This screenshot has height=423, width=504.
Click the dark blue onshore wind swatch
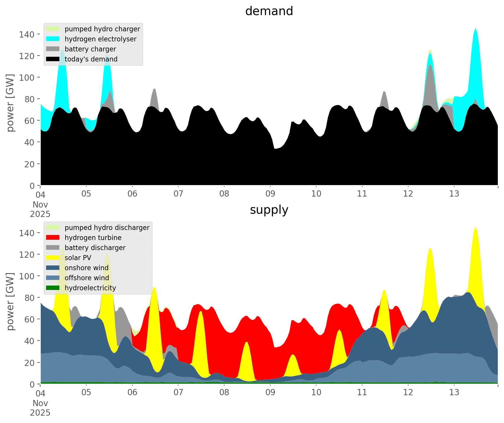pyautogui.click(x=53, y=268)
